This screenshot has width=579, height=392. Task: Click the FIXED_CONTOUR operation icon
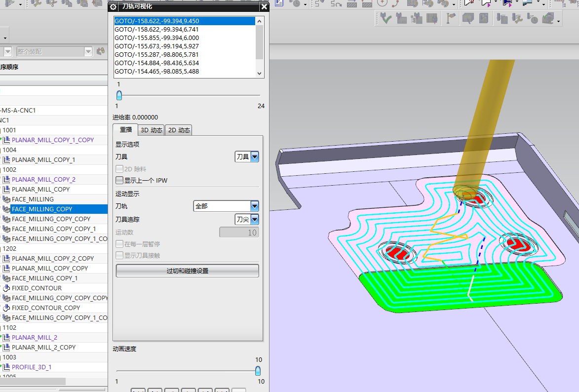coord(6,288)
